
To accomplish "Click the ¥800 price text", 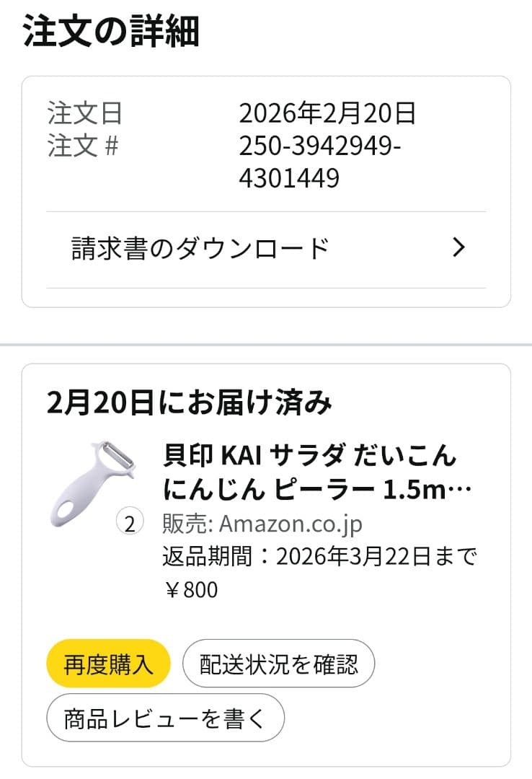I will coord(191,590).
